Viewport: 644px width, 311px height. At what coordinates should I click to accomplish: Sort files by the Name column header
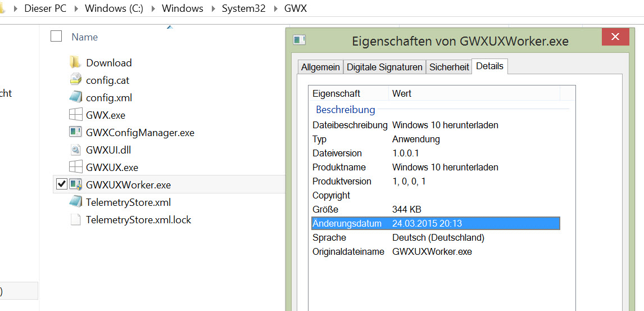[85, 37]
